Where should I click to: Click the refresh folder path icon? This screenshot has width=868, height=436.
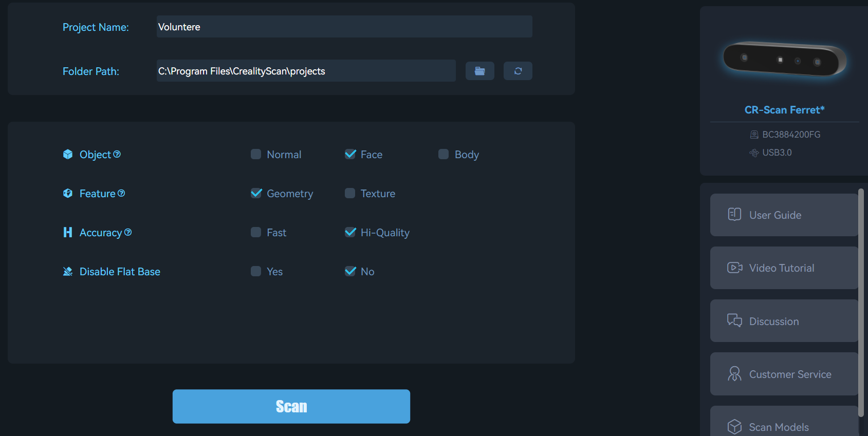[518, 71]
